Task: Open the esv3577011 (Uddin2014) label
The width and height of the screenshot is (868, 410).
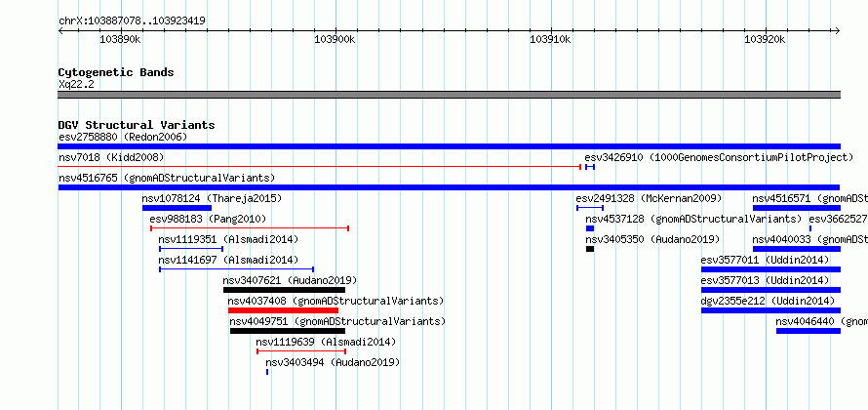Action: point(765,260)
